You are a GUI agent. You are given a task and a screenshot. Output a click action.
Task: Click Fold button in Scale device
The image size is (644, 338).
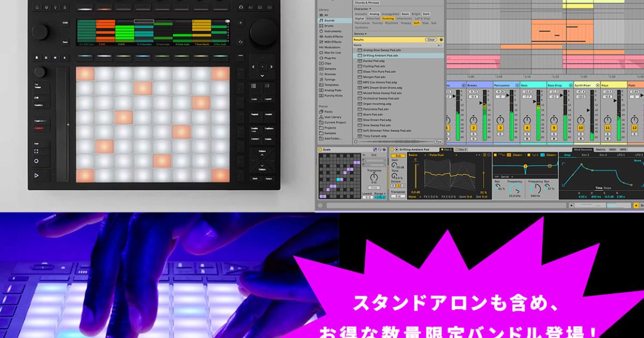coord(374,187)
